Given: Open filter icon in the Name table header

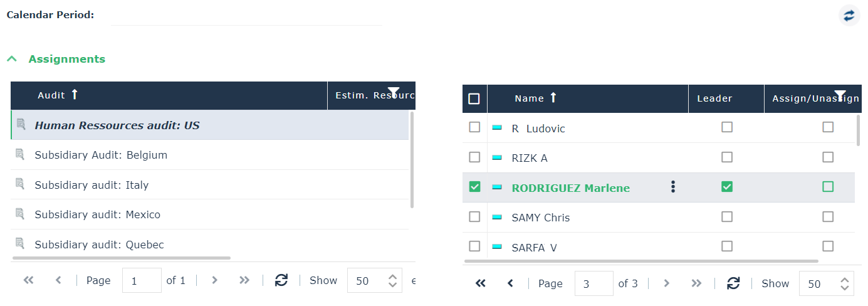Looking at the screenshot, I should point(840,95).
